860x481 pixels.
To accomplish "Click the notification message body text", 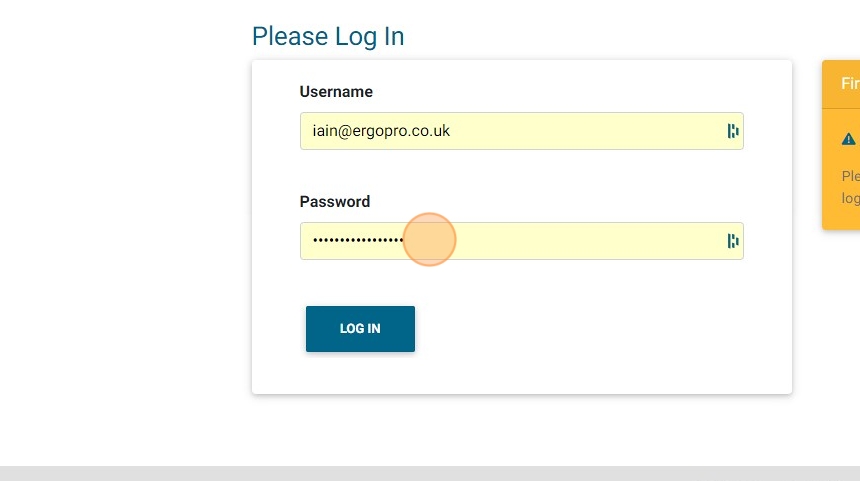I will point(850,187).
